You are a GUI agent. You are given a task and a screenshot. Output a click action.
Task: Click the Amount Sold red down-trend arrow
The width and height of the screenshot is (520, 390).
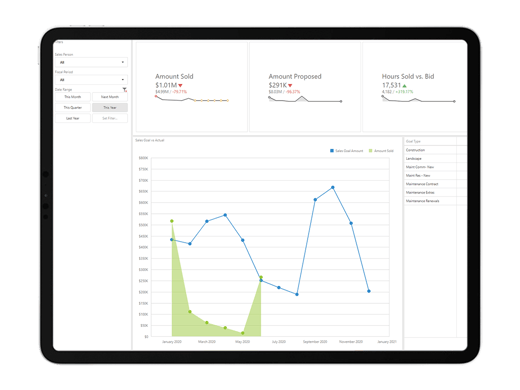point(180,86)
